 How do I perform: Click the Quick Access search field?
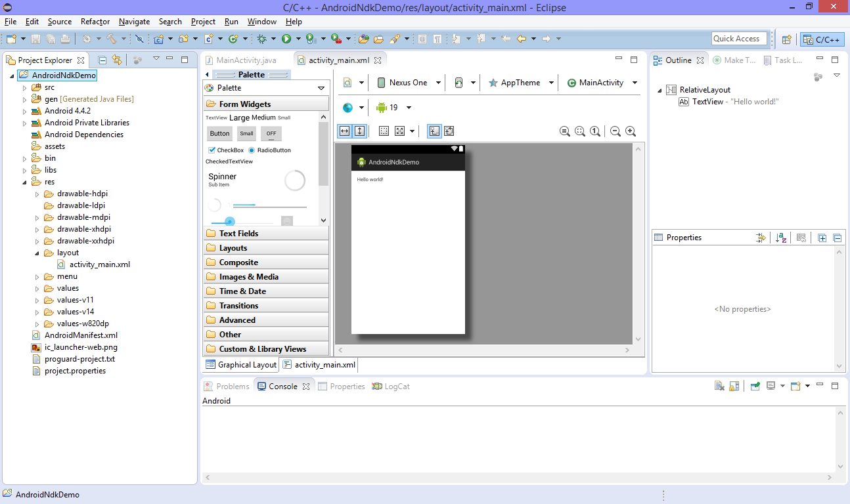pos(739,39)
